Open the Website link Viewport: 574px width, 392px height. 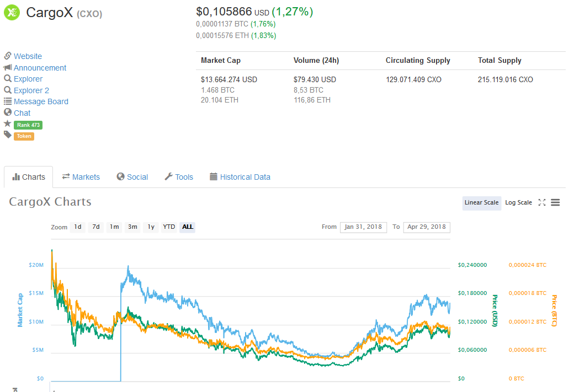(x=28, y=56)
